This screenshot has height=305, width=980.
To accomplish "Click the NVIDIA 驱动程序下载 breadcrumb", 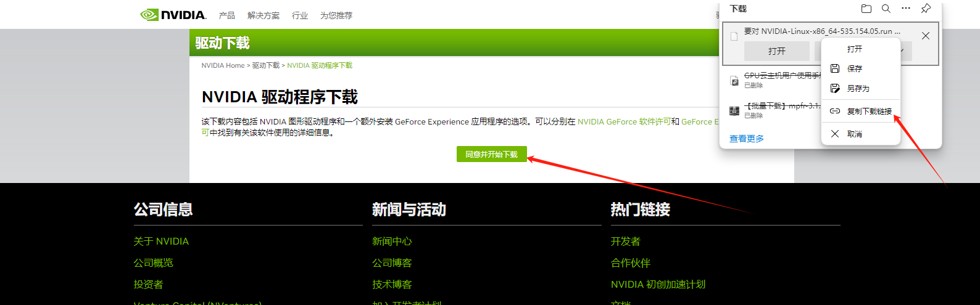I will coord(320,65).
